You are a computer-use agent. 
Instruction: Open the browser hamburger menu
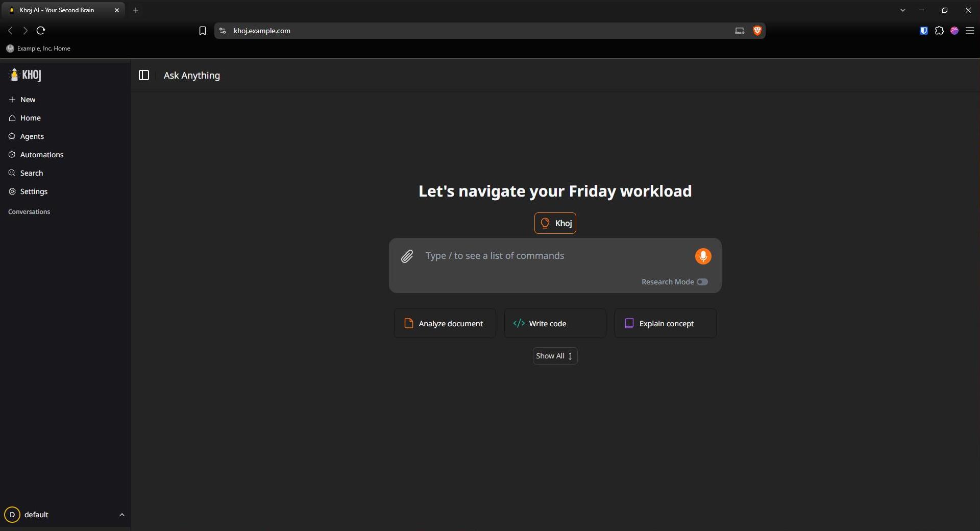click(970, 31)
